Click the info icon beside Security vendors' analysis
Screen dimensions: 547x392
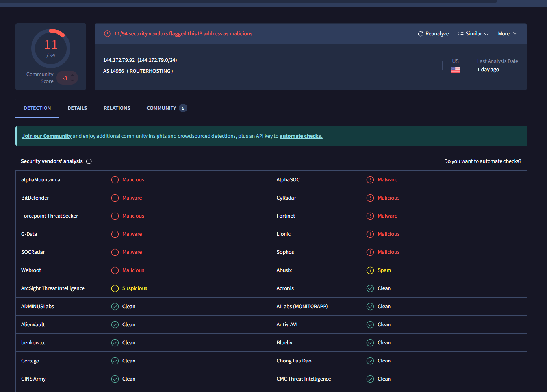tap(89, 161)
